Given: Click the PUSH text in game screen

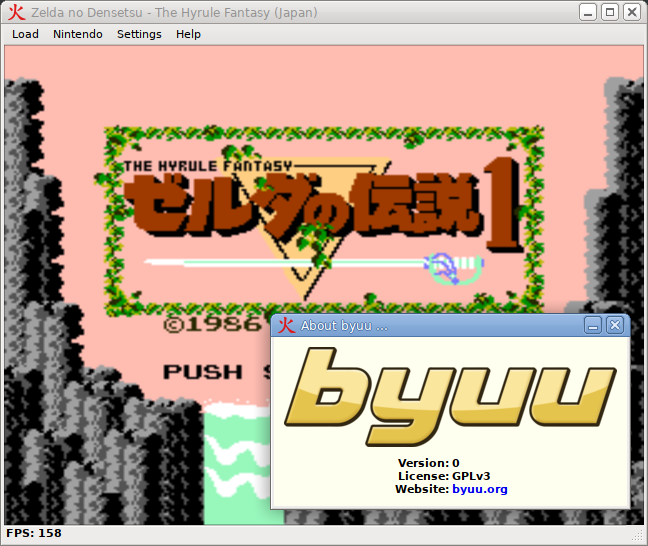Looking at the screenshot, I should click(202, 372).
